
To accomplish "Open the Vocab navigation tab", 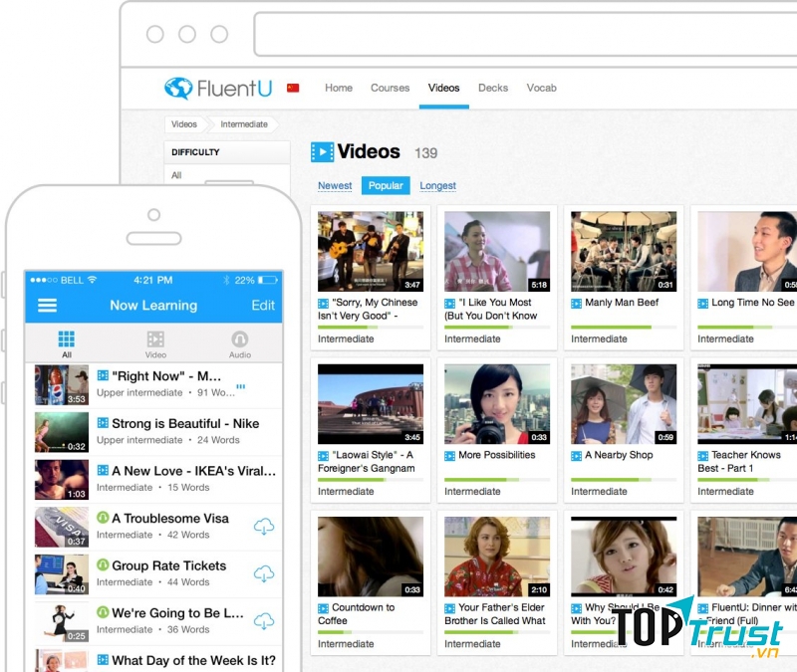I will (x=541, y=88).
